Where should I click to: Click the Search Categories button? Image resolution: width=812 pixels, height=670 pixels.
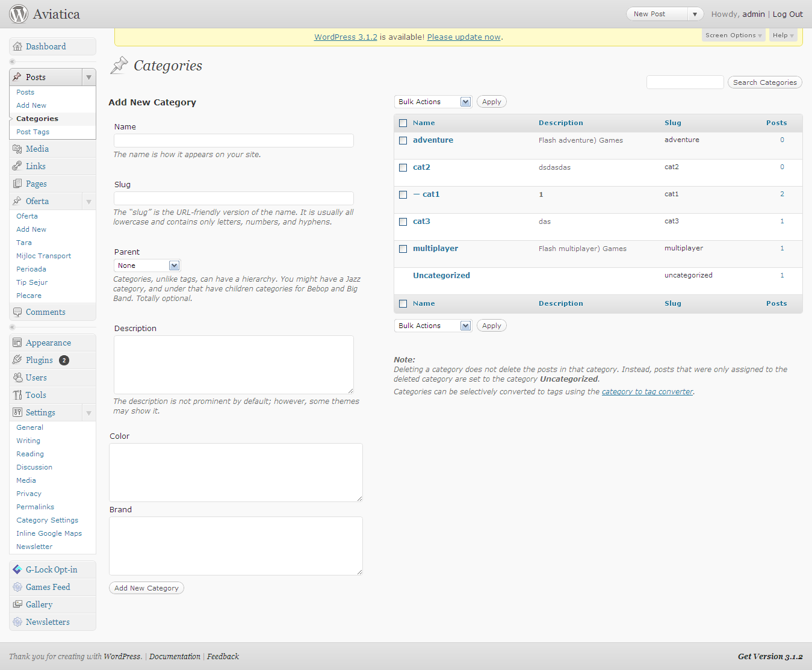tap(764, 82)
